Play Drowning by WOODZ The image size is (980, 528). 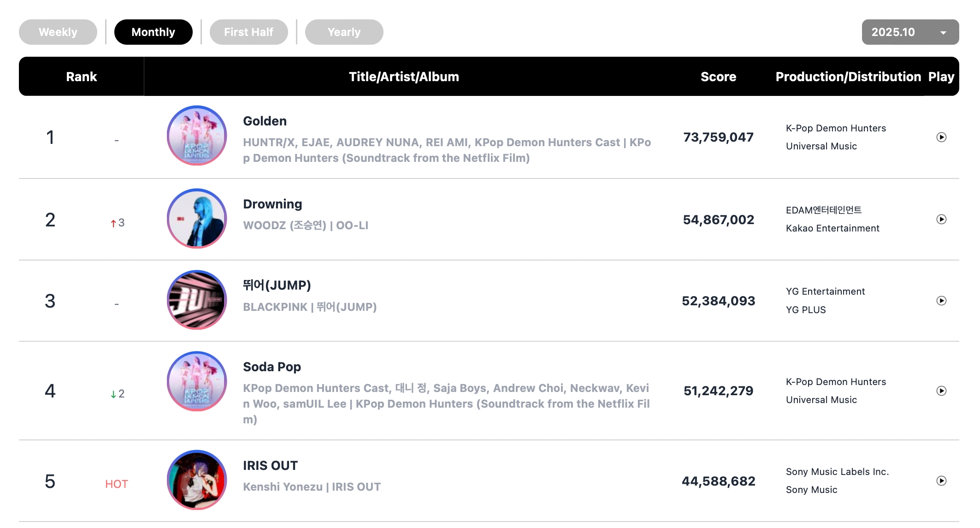(941, 220)
